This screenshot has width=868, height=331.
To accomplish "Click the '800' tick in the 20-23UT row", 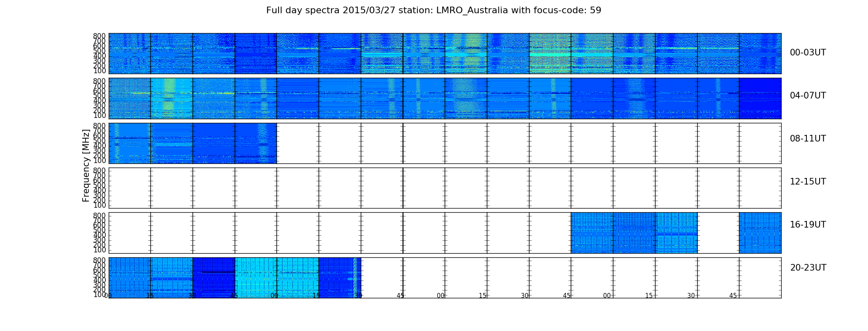I will click(99, 260).
